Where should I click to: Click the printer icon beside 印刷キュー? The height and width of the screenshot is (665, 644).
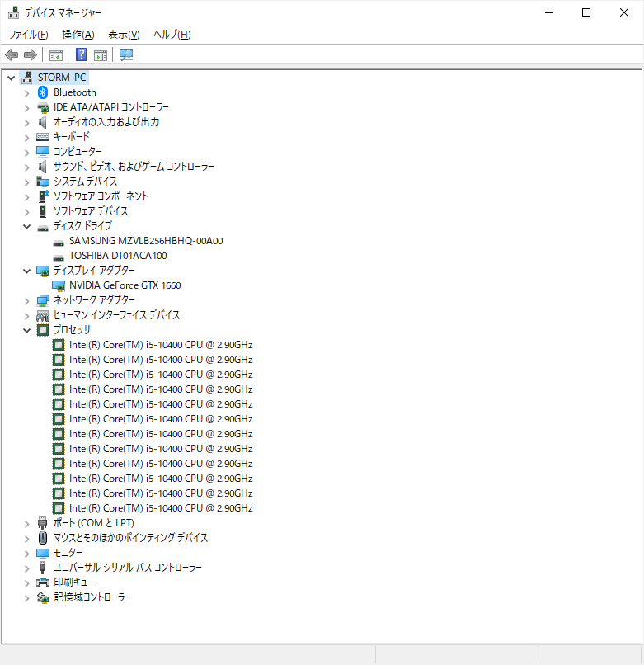click(43, 582)
